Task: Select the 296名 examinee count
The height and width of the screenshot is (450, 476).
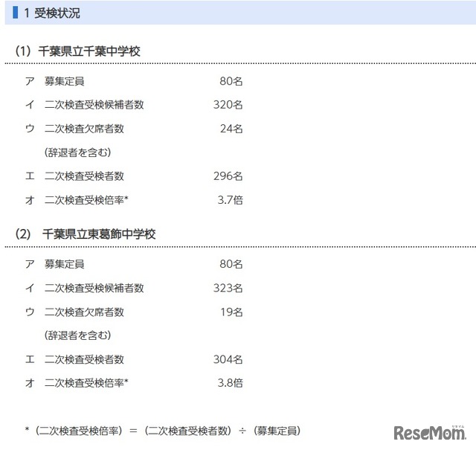Action: [228, 176]
